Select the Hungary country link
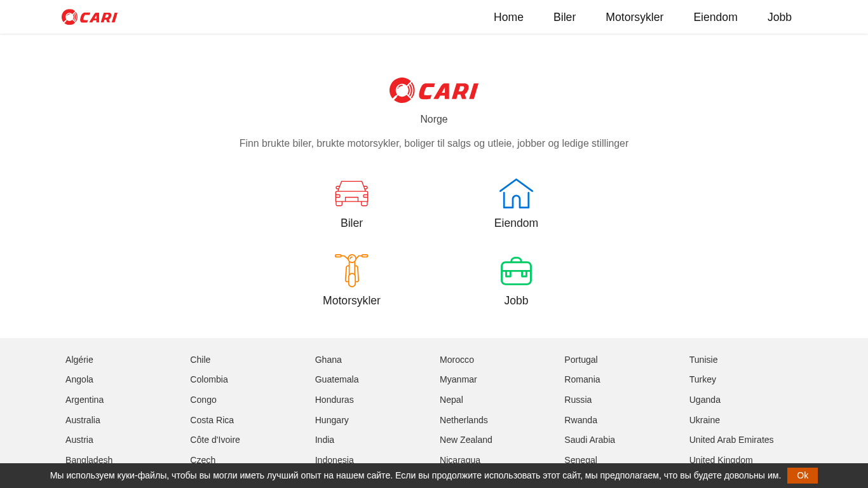 (x=332, y=420)
